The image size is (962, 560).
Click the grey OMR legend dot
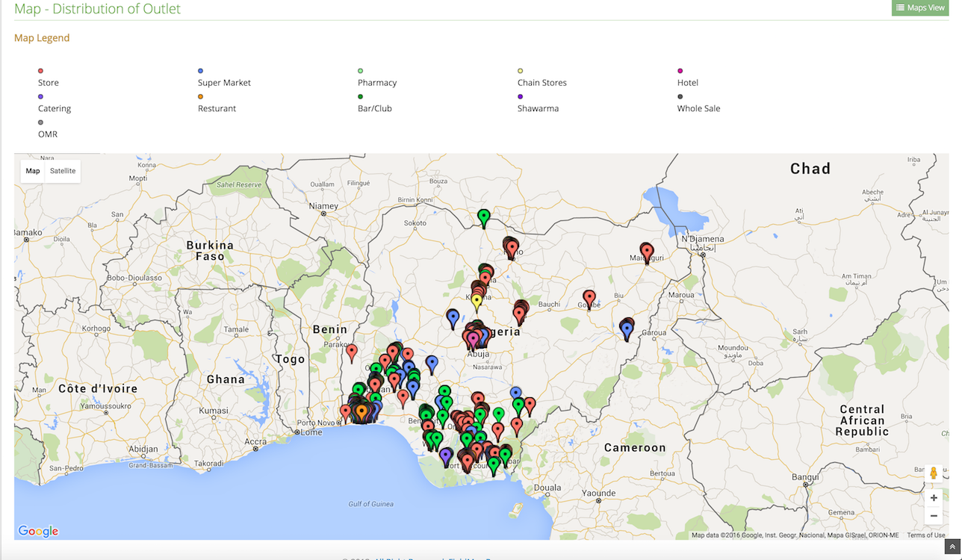click(x=40, y=122)
